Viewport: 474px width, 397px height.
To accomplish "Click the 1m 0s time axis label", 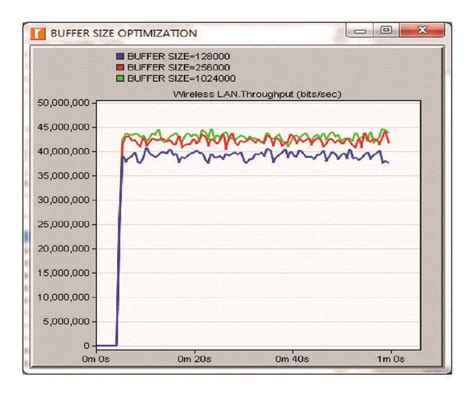I will coord(391,359).
